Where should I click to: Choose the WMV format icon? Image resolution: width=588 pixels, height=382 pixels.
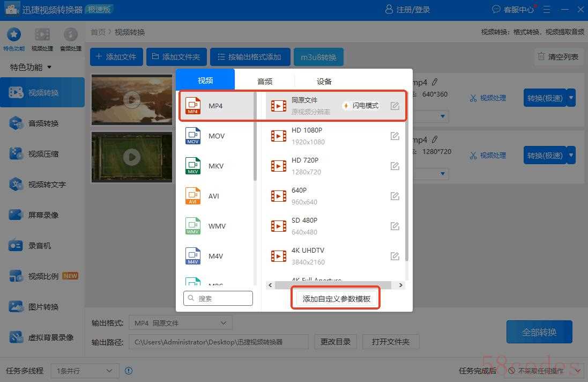click(x=193, y=226)
